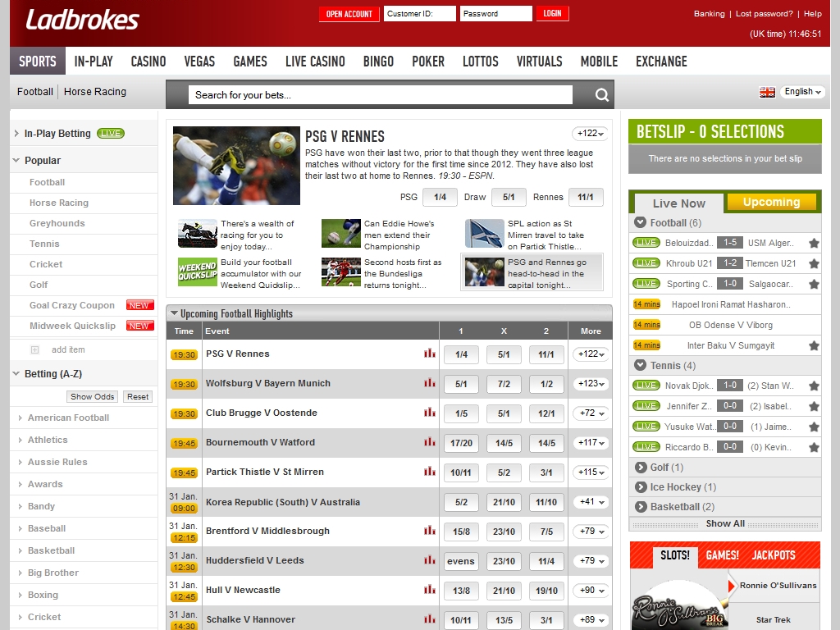
Task: Click the Search for your bets field
Action: coord(381,95)
